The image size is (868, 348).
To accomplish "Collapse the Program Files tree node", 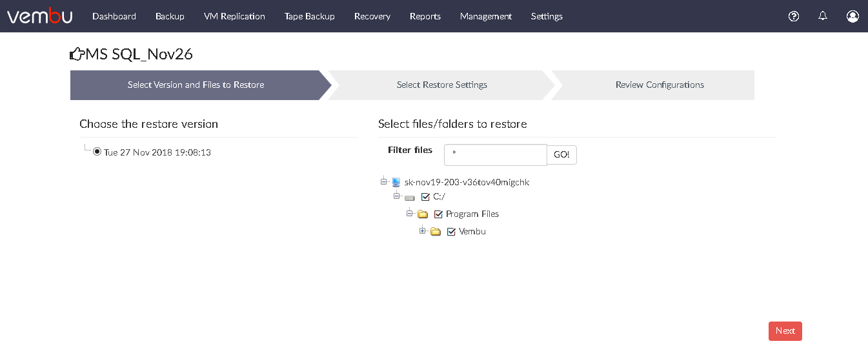I will click(x=409, y=212).
